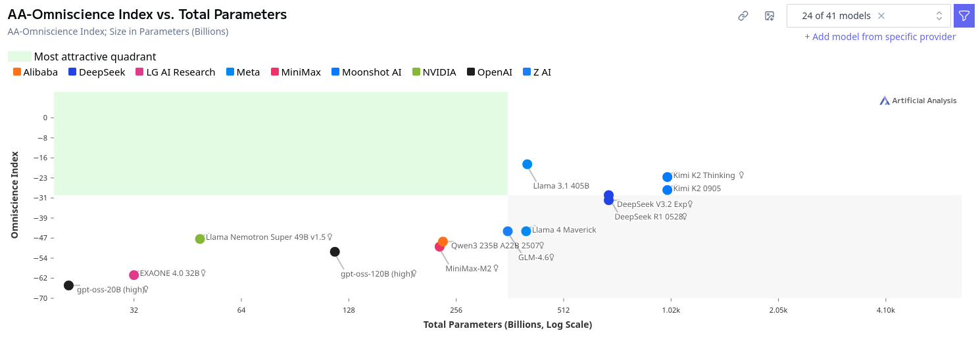This screenshot has width=980, height=339.
Task: Open the filter funnel button
Action: click(964, 16)
